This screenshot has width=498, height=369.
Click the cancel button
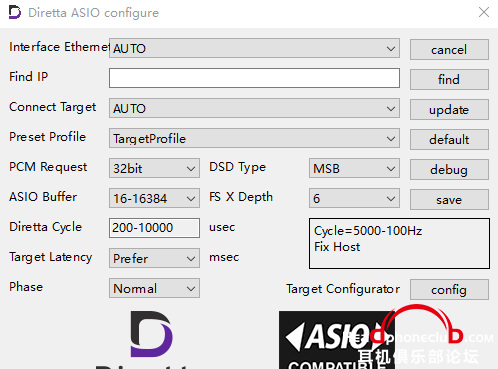point(449,50)
